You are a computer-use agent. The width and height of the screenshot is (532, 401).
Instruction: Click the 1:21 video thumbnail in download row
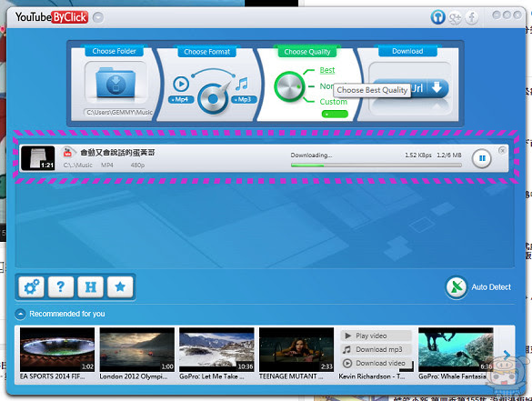(38, 158)
